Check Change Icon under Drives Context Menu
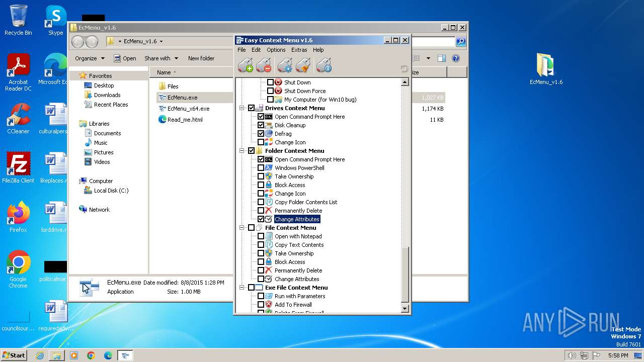Viewport: 644px width, 362px height. coord(261,142)
